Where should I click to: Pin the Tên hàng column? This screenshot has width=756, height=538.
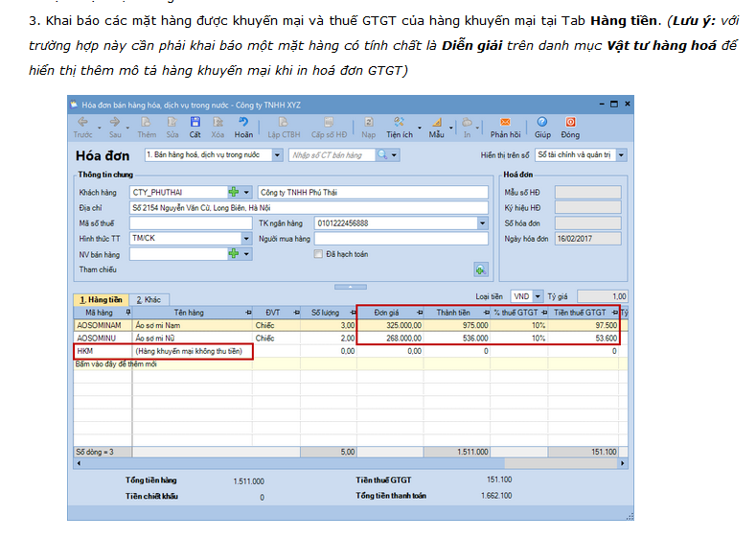pos(248,313)
